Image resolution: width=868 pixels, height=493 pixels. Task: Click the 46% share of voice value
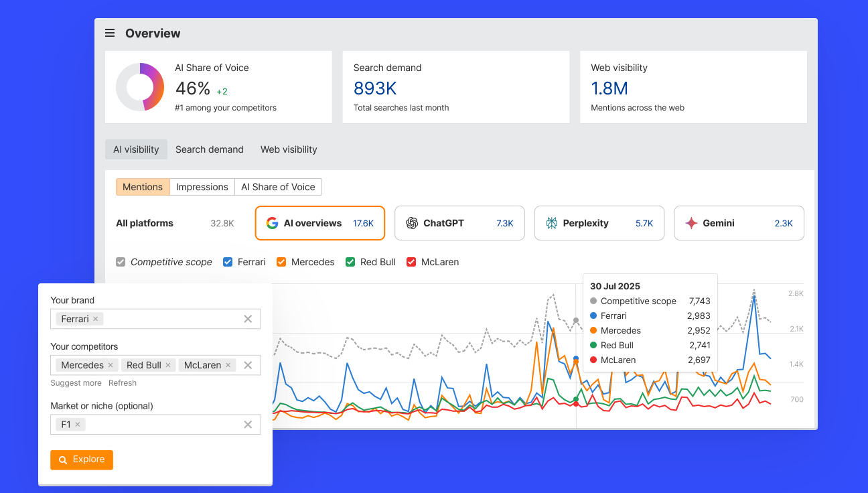pyautogui.click(x=193, y=88)
